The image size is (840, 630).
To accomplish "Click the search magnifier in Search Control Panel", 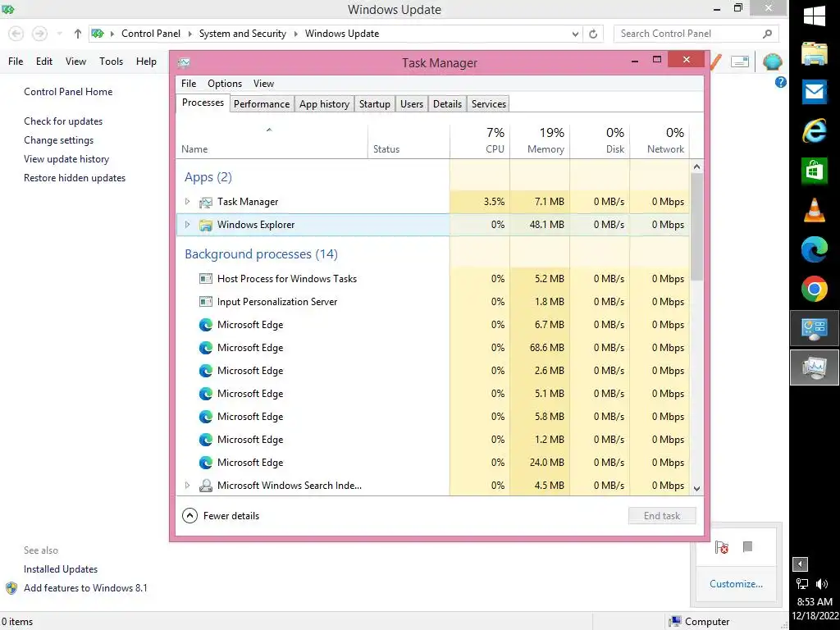I will pyautogui.click(x=767, y=34).
